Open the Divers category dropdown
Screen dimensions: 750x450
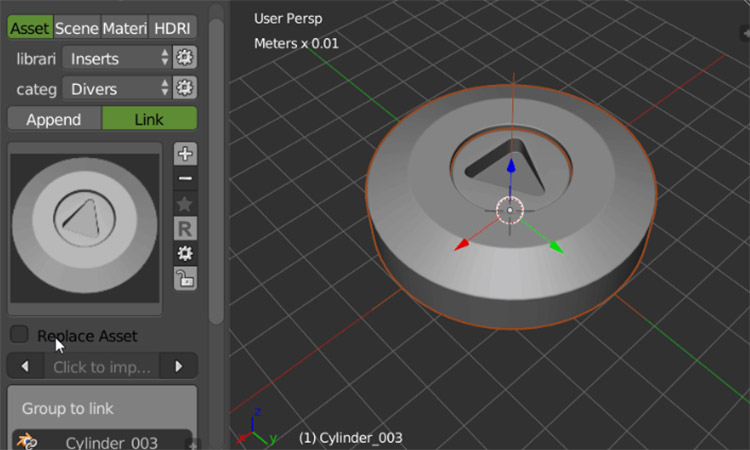tap(116, 88)
